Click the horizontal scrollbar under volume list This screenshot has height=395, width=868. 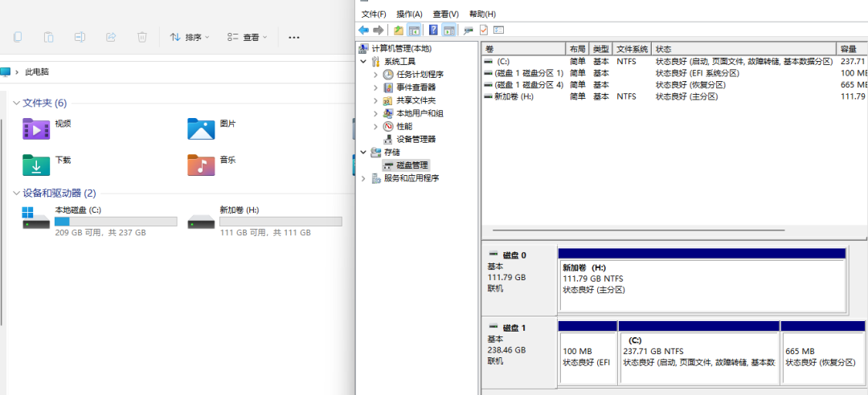point(638,230)
